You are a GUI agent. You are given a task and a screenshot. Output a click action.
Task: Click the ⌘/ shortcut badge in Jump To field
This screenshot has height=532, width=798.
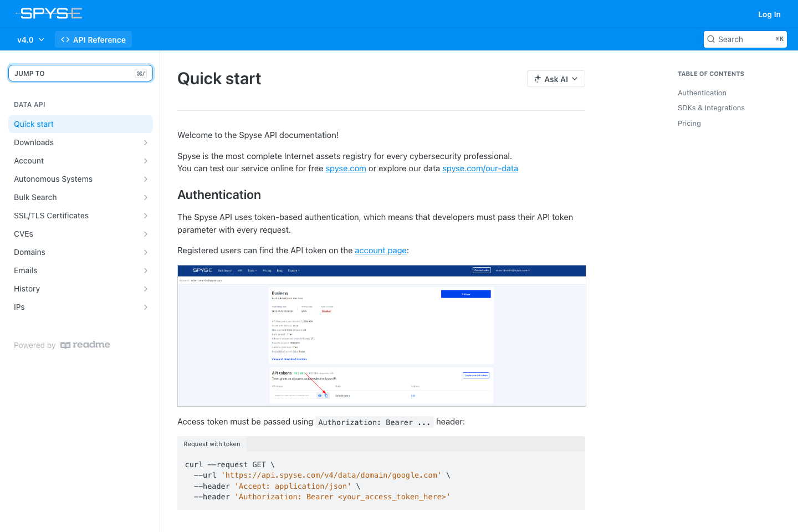click(141, 73)
